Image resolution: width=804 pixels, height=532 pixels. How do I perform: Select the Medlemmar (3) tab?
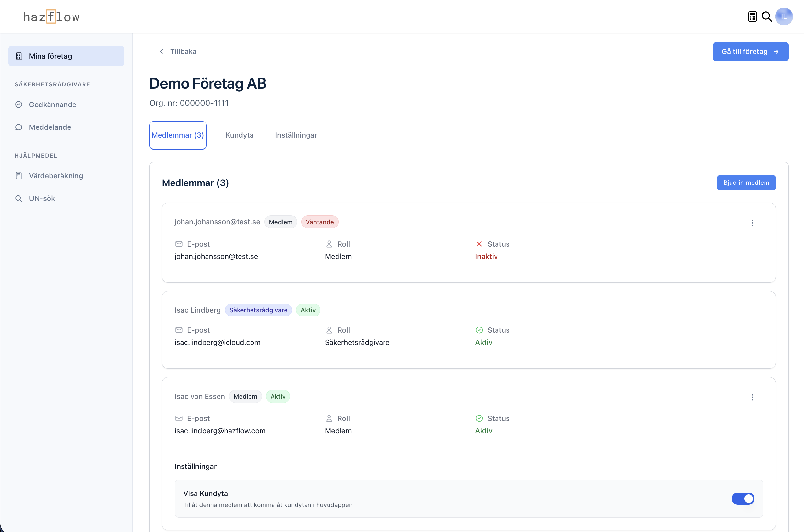tap(177, 135)
